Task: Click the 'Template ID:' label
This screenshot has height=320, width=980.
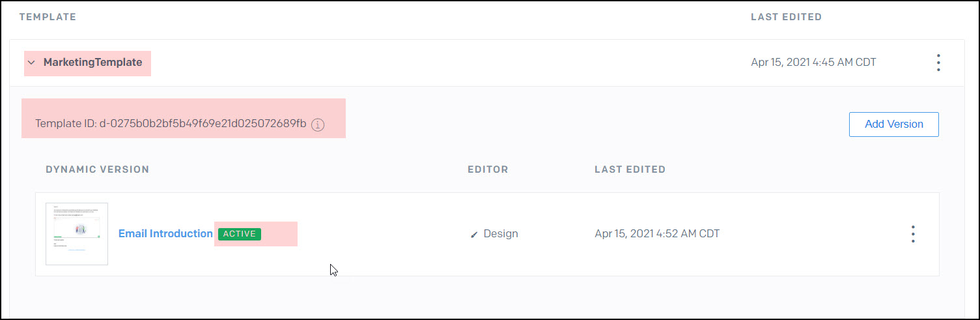Action: tap(66, 124)
